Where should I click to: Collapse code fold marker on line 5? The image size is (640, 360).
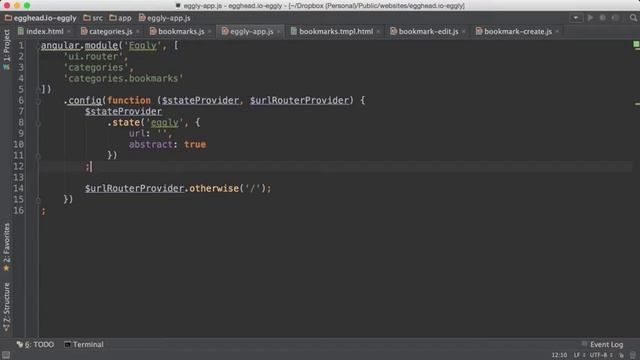point(38,89)
